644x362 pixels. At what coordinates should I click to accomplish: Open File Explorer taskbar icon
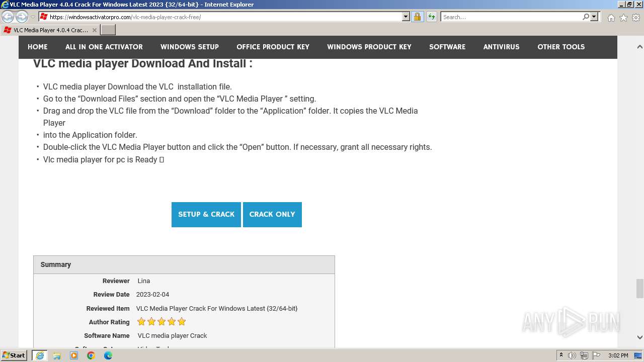click(x=57, y=355)
